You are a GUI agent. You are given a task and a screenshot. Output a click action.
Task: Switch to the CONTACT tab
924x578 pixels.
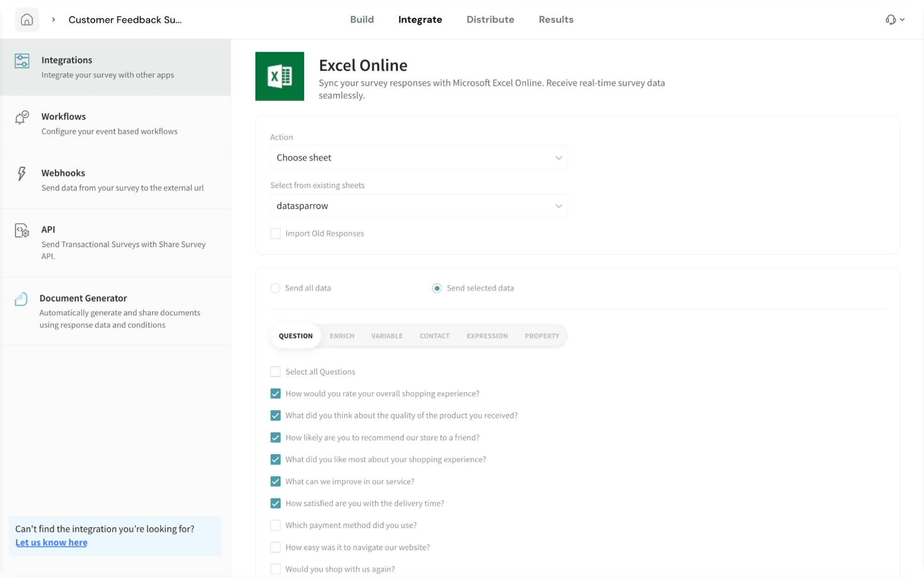434,336
